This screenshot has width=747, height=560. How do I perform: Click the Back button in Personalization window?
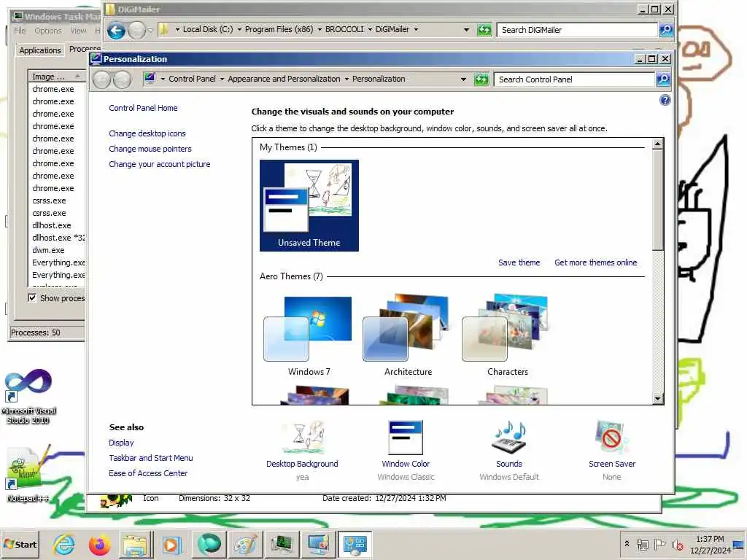(101, 79)
